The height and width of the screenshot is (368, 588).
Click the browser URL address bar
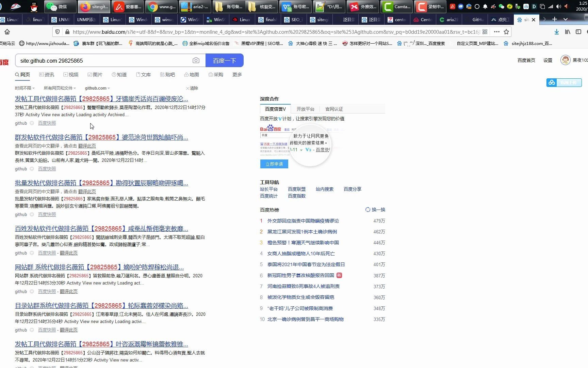point(276,32)
